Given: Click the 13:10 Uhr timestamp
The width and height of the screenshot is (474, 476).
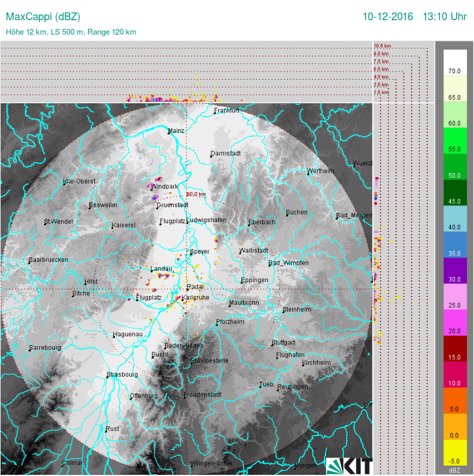Looking at the screenshot, I should tap(444, 17).
